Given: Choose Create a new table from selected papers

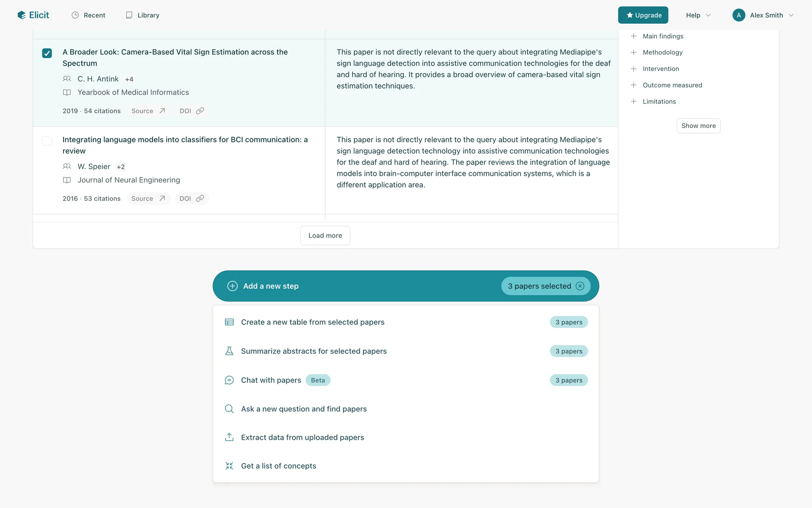Looking at the screenshot, I should 313,322.
